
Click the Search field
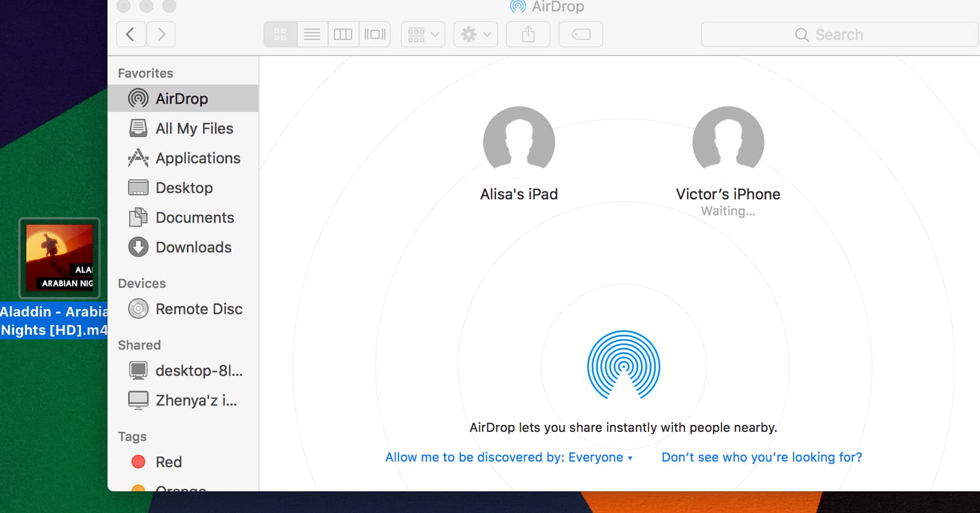click(839, 35)
